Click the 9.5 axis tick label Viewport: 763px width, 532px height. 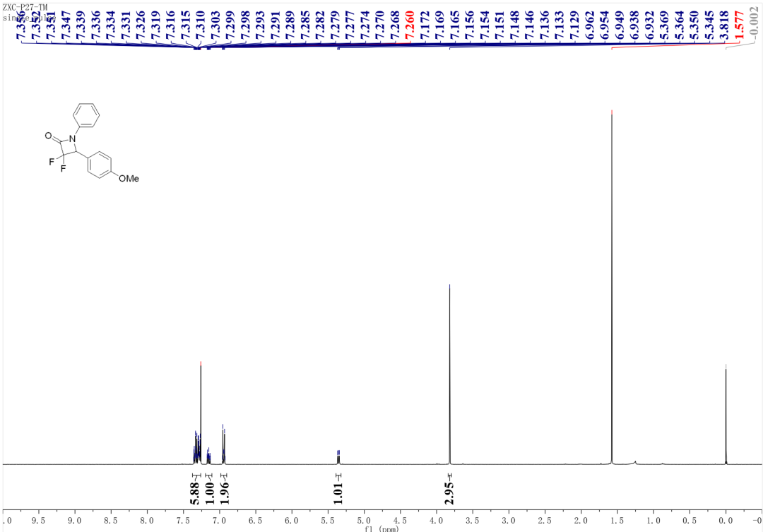pos(38,520)
